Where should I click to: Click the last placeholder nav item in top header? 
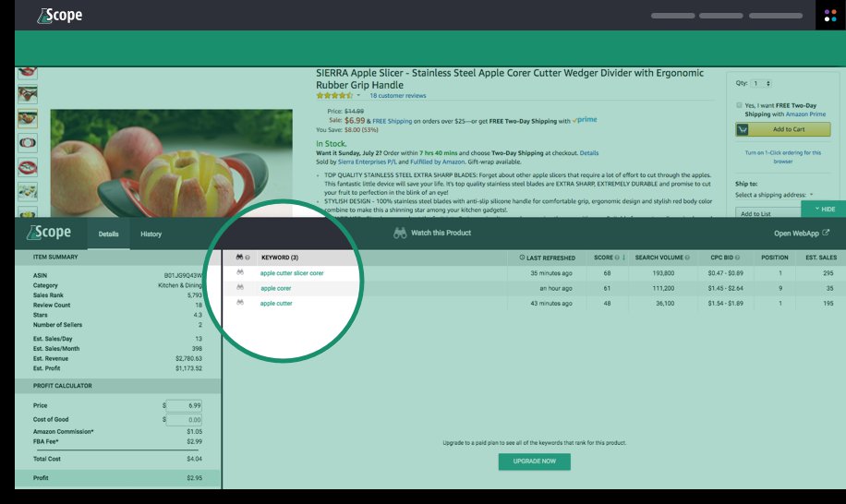[775, 16]
